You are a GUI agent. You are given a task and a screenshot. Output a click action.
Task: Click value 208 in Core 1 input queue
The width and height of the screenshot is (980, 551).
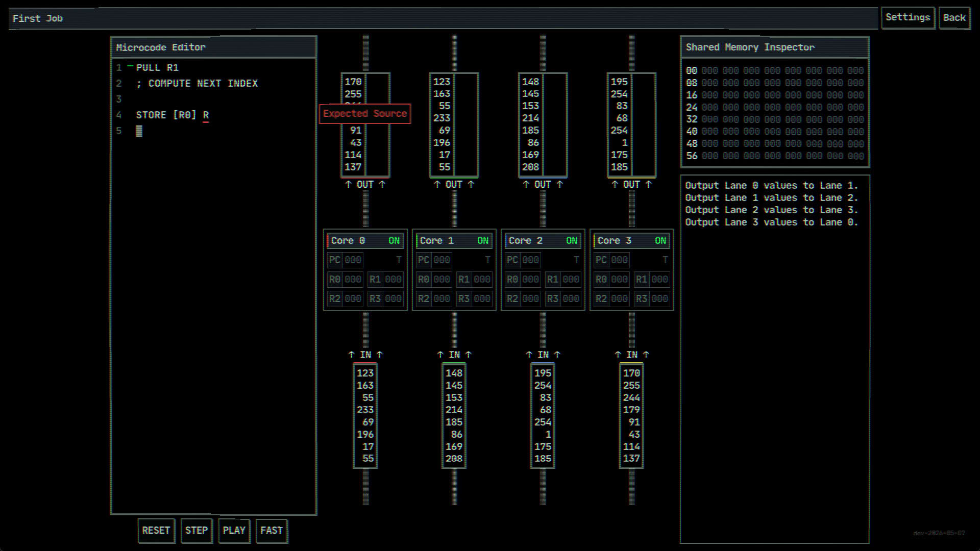pos(454,459)
